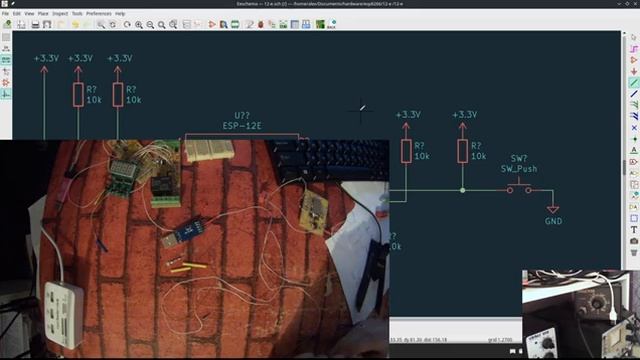
Task: Click the Find and Replace icon
Action: click(x=112, y=24)
